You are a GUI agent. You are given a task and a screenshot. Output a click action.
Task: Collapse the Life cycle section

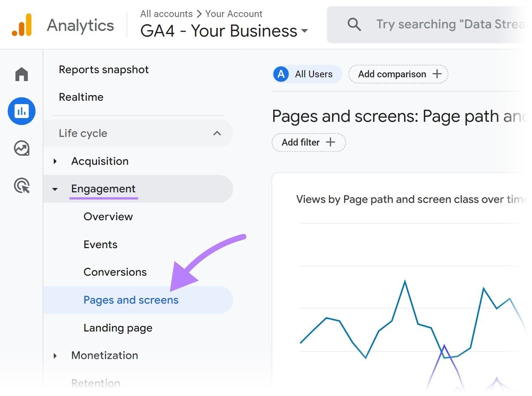tap(217, 133)
